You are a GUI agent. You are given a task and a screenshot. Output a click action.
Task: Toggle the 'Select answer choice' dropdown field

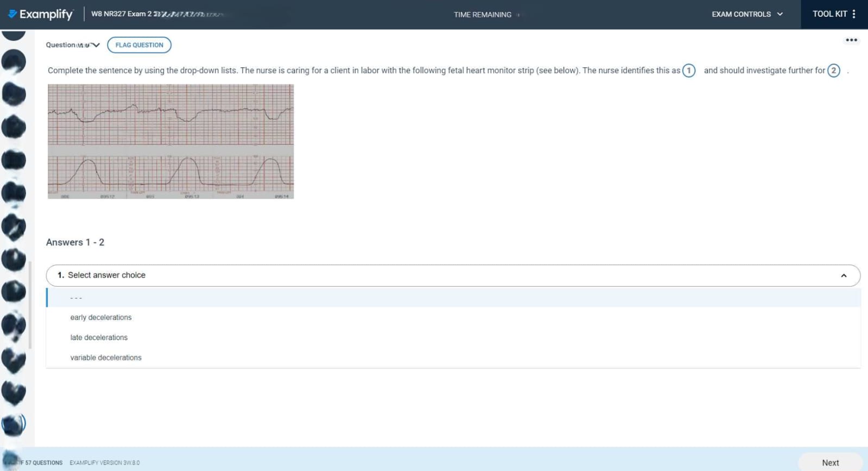[x=453, y=275]
